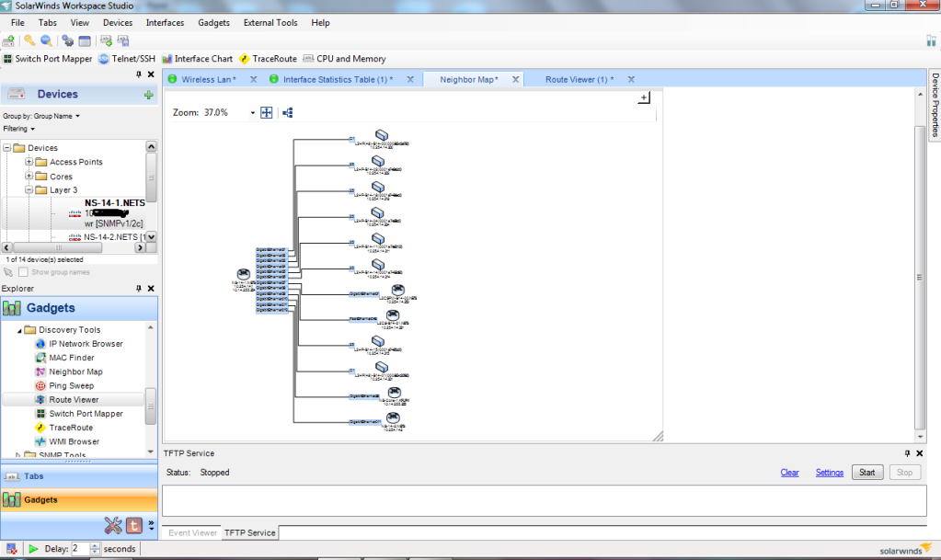Switch to Wireless Lan tab
The width and height of the screenshot is (941, 560).
pos(208,79)
